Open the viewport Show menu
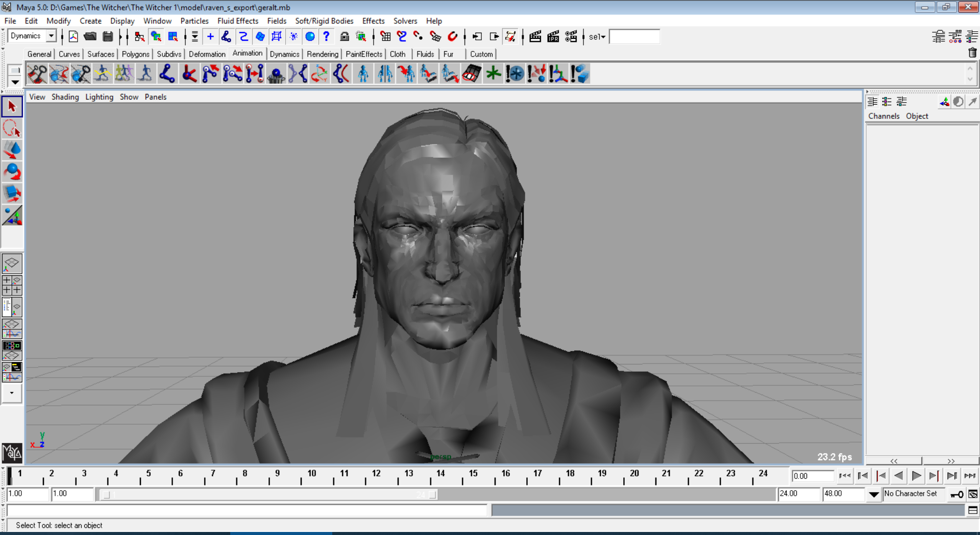This screenshot has width=980, height=535. coord(129,97)
